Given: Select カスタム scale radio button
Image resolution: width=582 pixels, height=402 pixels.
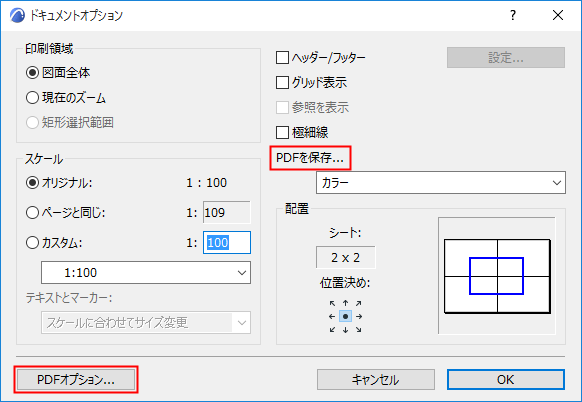Looking at the screenshot, I should tap(32, 243).
